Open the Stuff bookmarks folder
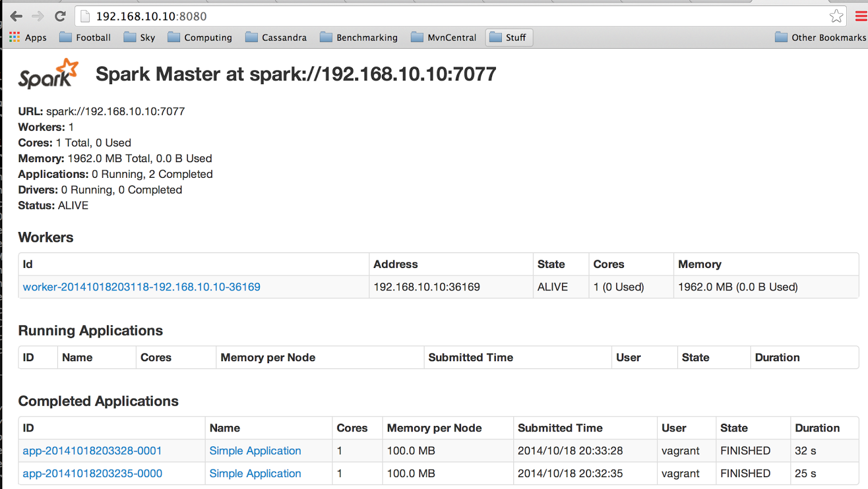The width and height of the screenshot is (868, 489). [x=509, y=37]
